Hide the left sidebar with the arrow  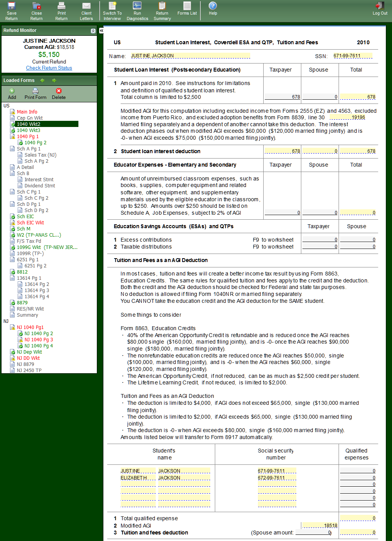click(x=101, y=31)
